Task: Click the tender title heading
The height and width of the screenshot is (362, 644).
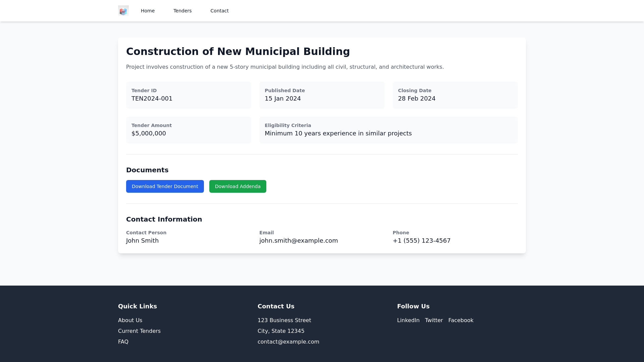Action: click(x=238, y=52)
